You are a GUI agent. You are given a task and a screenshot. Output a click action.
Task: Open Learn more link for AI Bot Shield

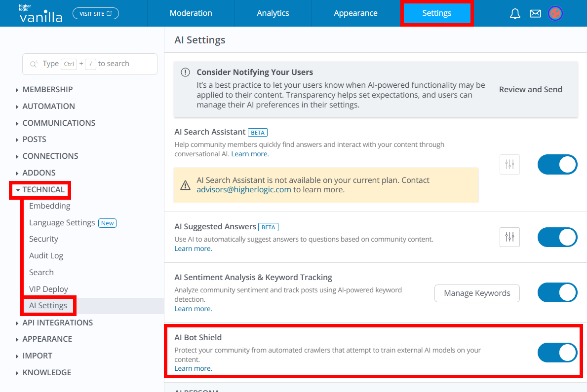[x=193, y=368]
